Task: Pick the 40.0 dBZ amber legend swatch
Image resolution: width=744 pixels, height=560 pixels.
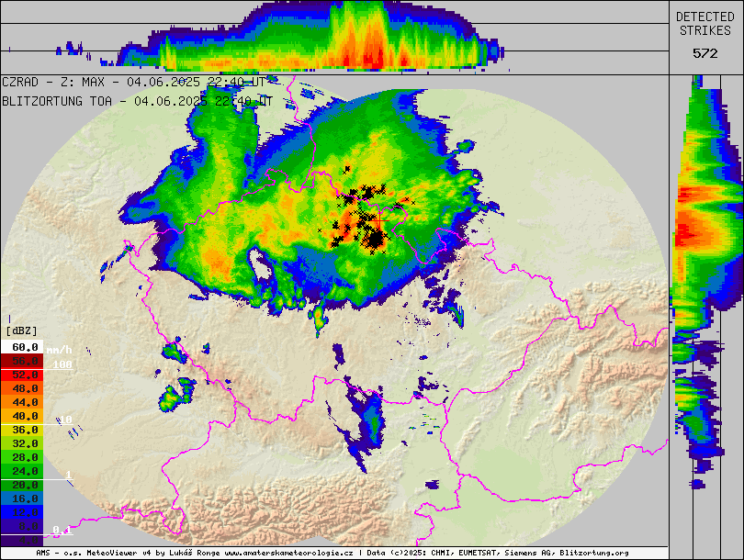Action: point(22,416)
